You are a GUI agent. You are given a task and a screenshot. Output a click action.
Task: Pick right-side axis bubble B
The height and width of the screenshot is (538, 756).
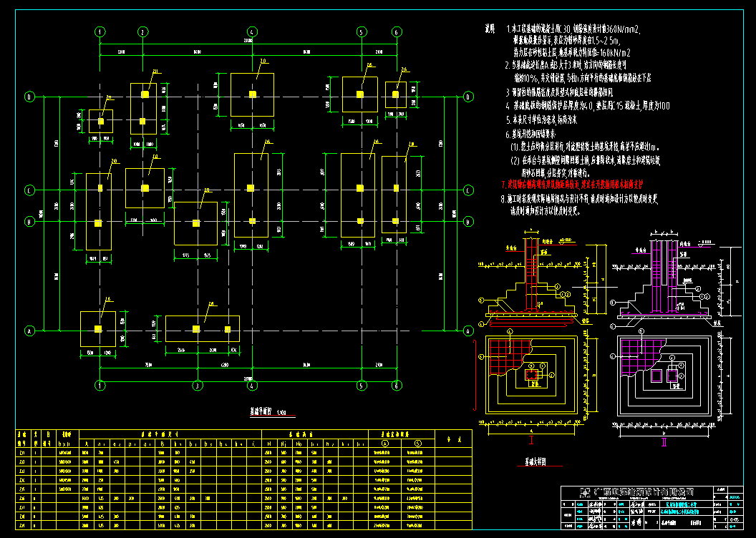[468, 222]
